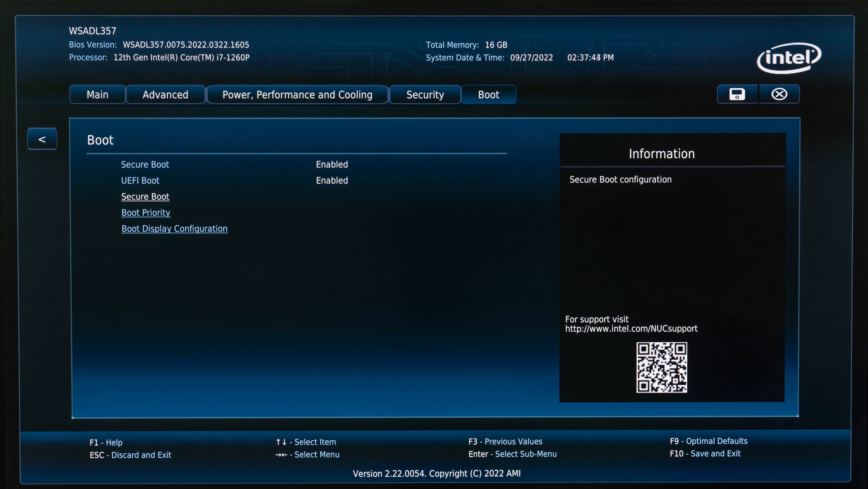Screen dimensions: 868x489
Task: Toggle Secure Boot Enabled value
Action: (x=331, y=164)
